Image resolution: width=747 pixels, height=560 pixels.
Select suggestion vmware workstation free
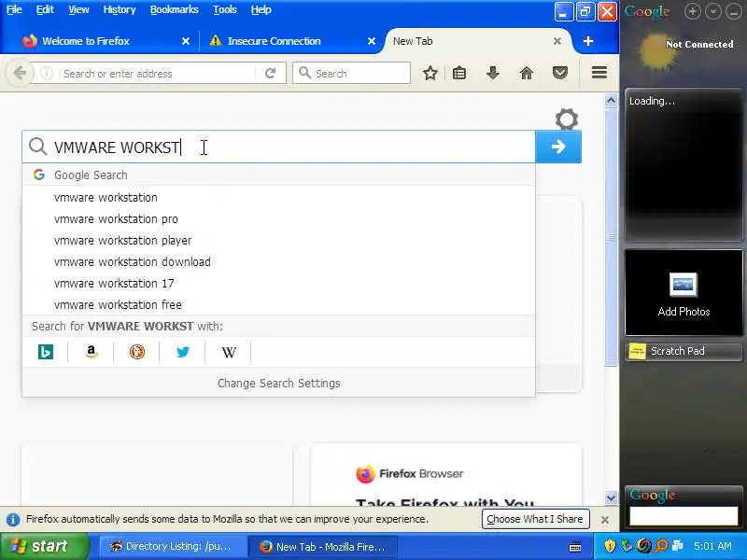tap(278, 304)
